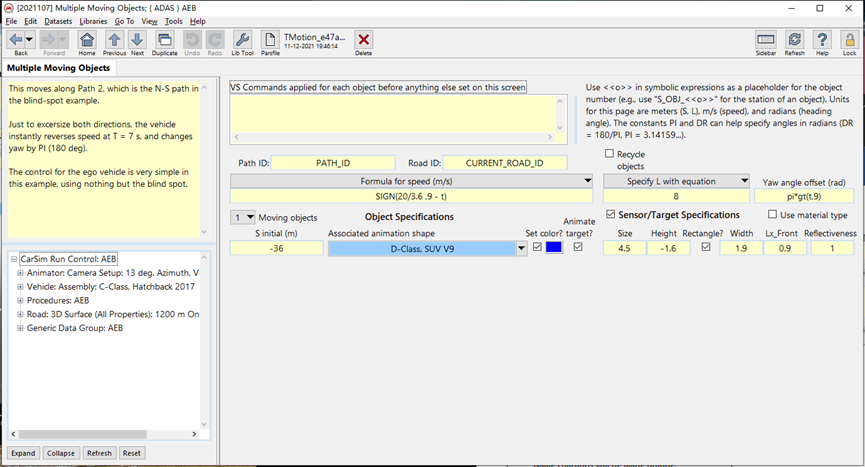Toggle the Sidebar icon
Viewport: 865px width, 467px height.
pos(766,40)
